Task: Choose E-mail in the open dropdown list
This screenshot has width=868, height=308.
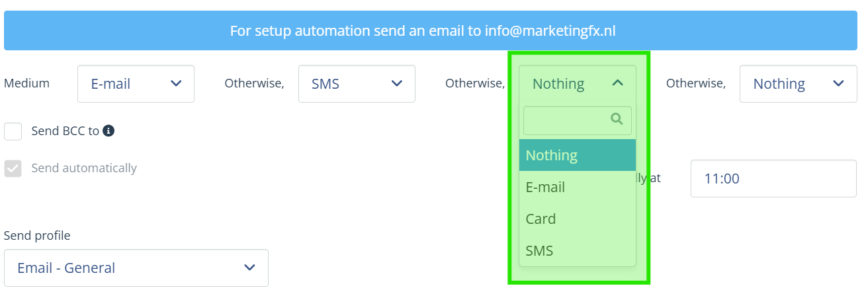Action: 578,187
